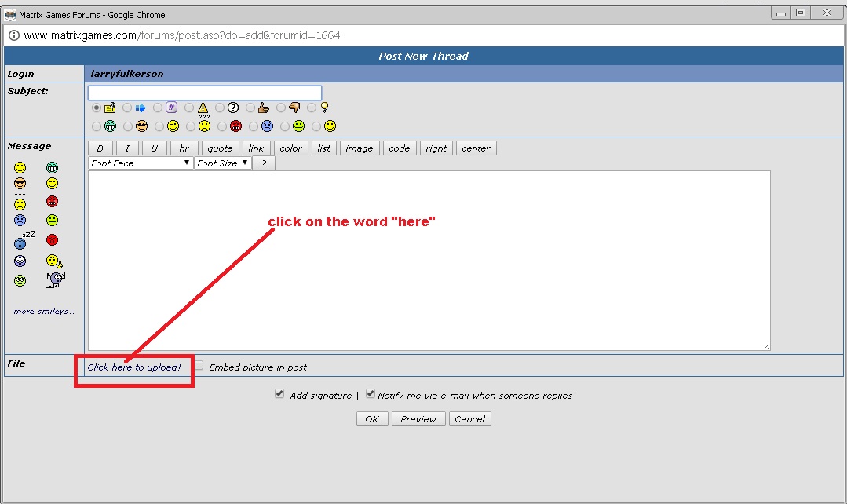The image size is (847, 504).
Task: Open the Font Size dropdown
Action: 222,163
